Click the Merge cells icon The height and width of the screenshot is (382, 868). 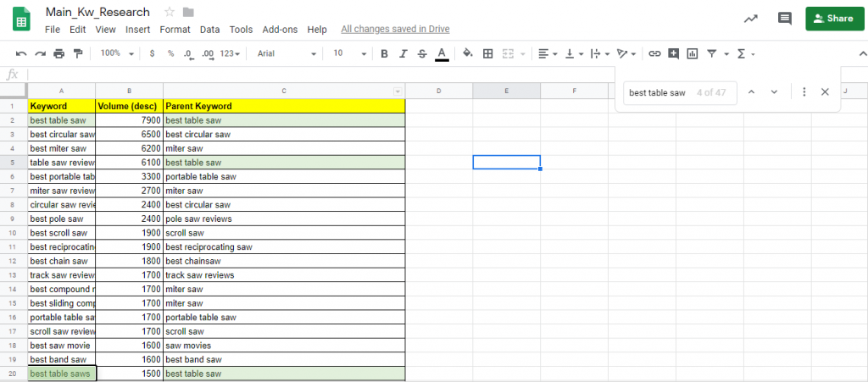(508, 53)
